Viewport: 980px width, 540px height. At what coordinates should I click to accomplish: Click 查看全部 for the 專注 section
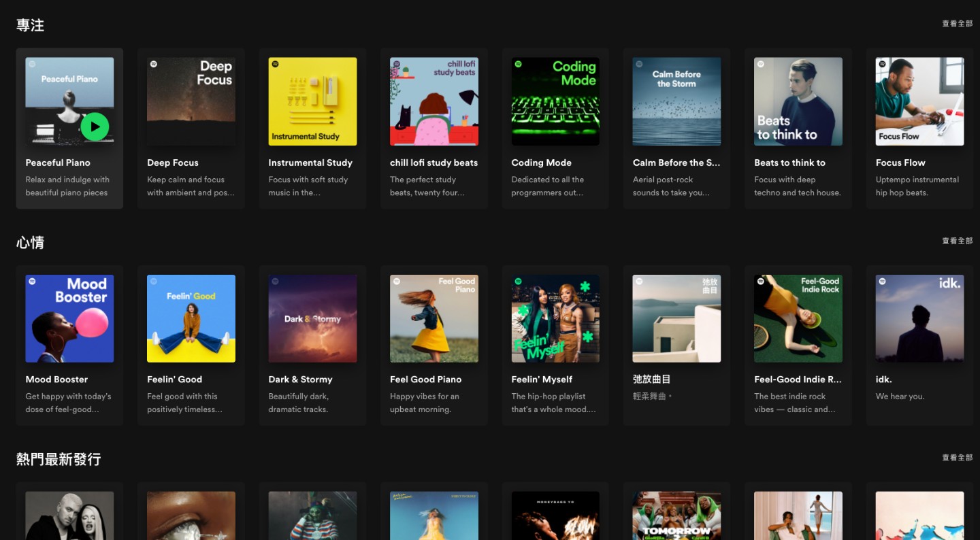957,24
